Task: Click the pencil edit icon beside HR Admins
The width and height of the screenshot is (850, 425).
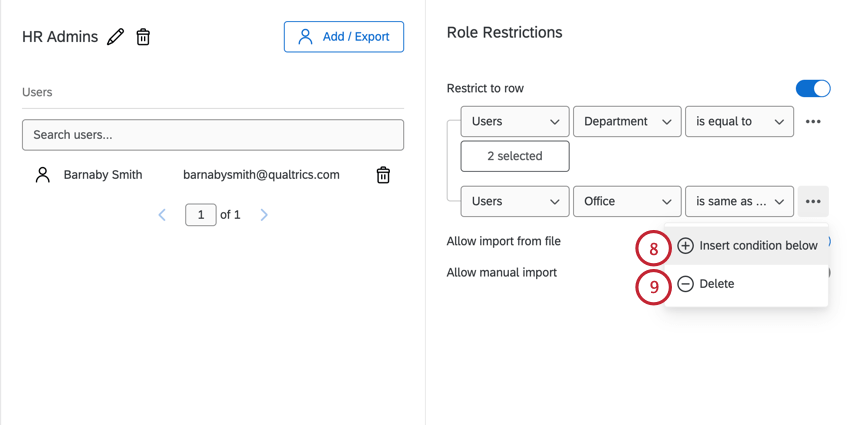Action: [116, 37]
